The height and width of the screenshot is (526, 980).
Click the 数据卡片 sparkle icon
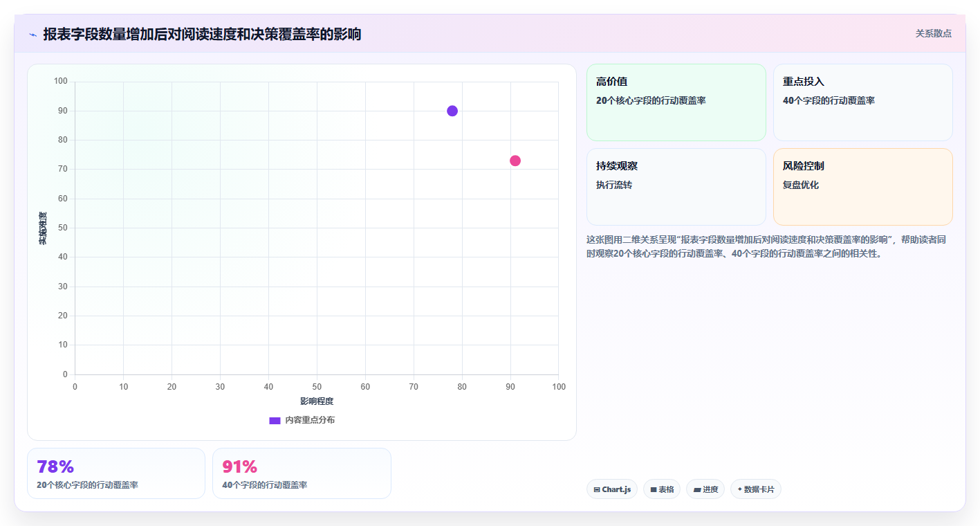(739, 489)
